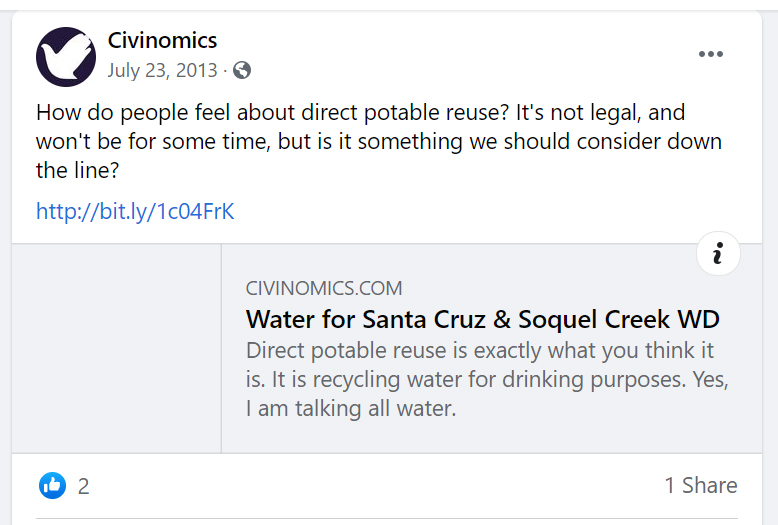Click "I am talking all water." text
Viewport: 778px width, 525px height.
pyautogui.click(x=350, y=409)
